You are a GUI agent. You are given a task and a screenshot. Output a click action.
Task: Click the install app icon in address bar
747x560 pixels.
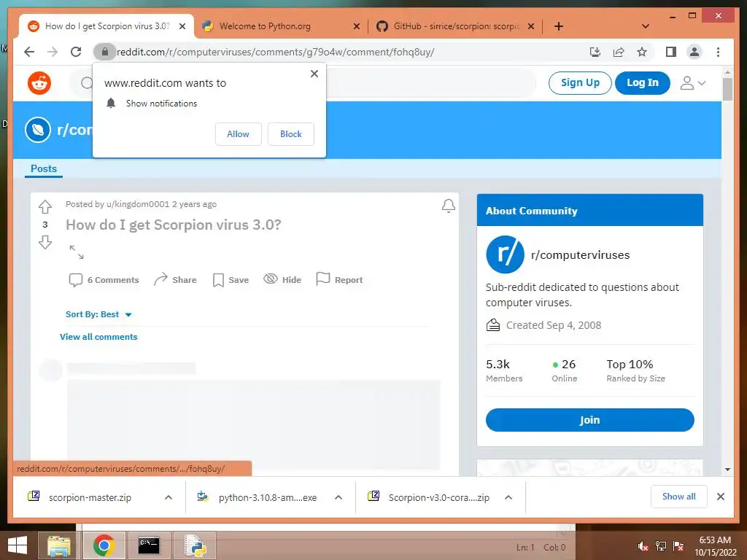click(x=595, y=52)
